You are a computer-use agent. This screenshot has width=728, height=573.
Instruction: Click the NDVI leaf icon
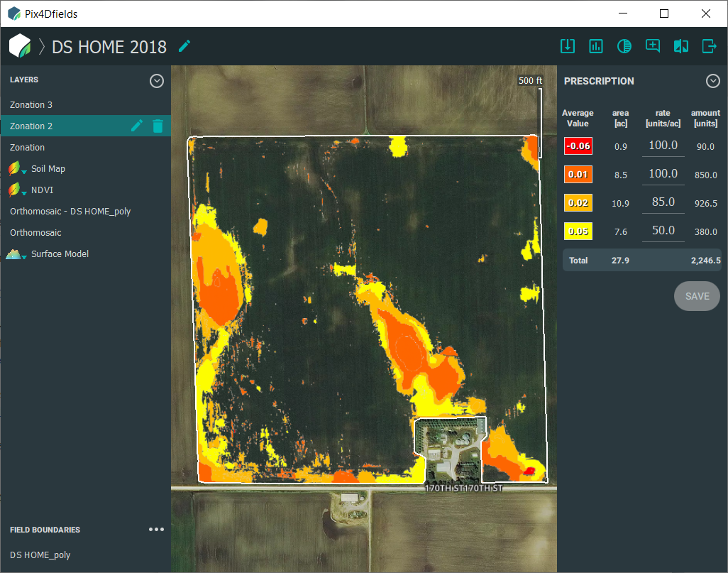(x=14, y=190)
